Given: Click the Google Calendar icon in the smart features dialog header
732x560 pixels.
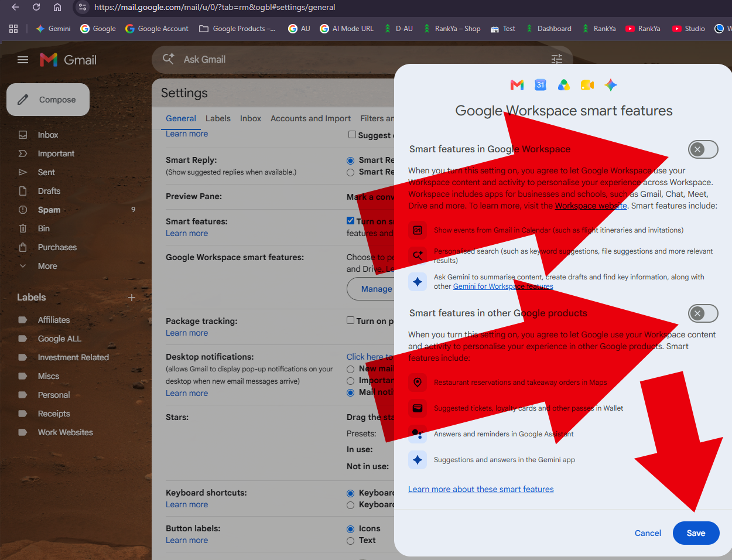Looking at the screenshot, I should [541, 85].
